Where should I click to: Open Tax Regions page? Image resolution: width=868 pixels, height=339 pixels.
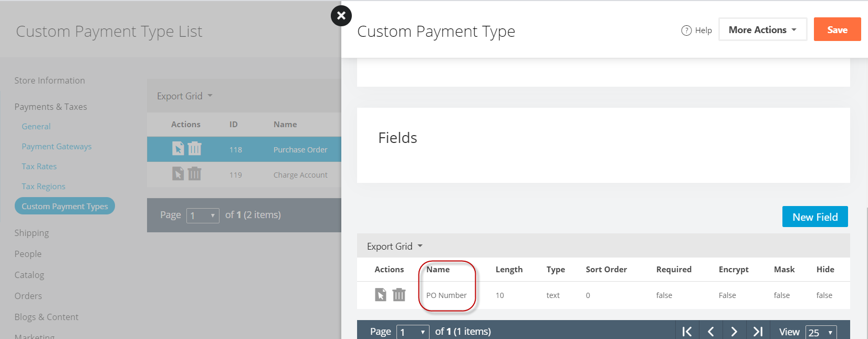44,186
